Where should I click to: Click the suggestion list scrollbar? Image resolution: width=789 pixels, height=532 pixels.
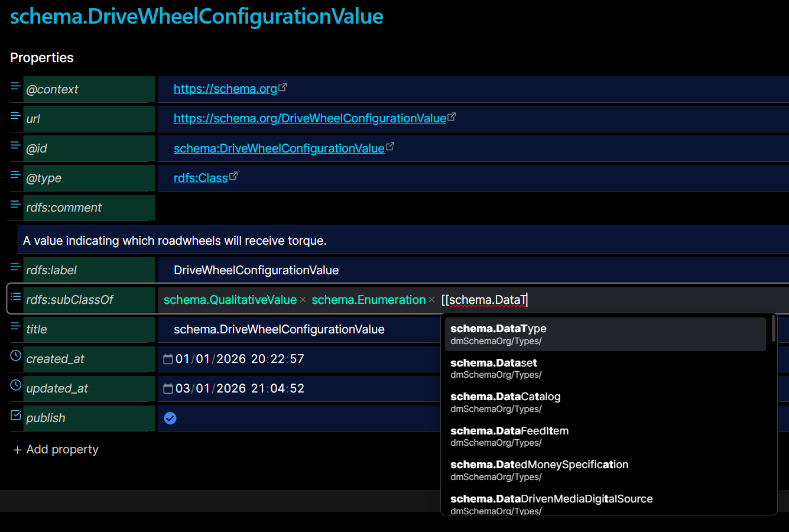(x=773, y=329)
